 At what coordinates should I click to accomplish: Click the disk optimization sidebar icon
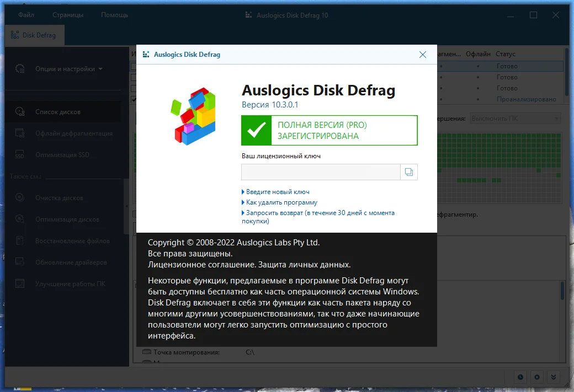point(20,219)
